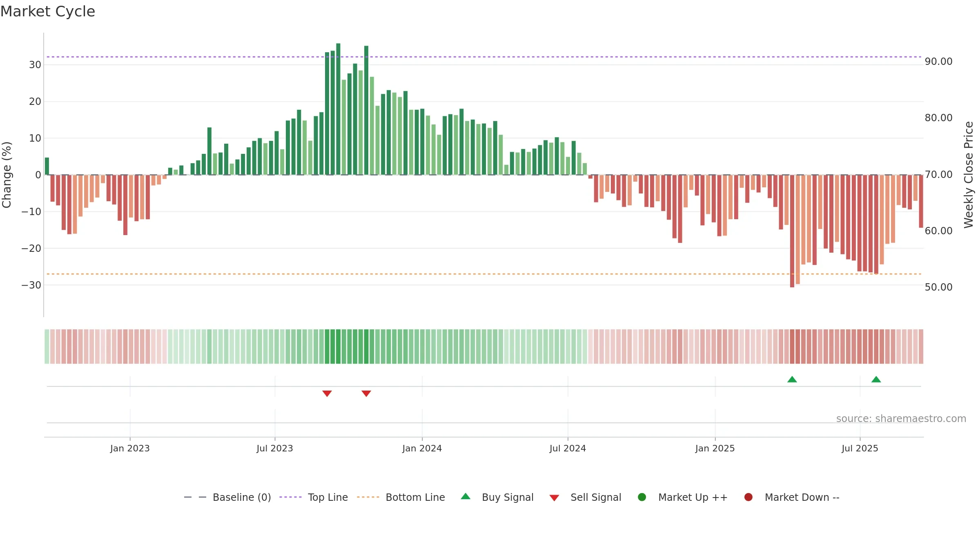Screen dimensions: 980x551
Task: Click the Buy Signal legend entry
Action: coord(497,497)
